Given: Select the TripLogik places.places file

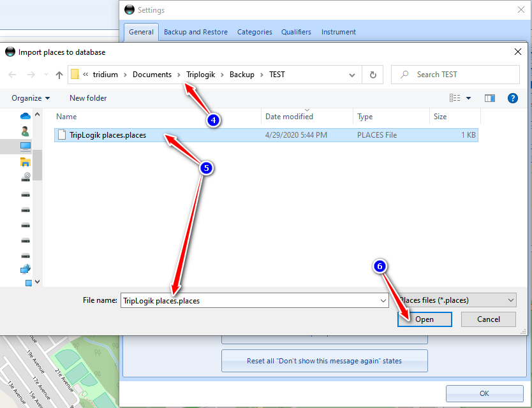Looking at the screenshot, I should pyautogui.click(x=266, y=135).
